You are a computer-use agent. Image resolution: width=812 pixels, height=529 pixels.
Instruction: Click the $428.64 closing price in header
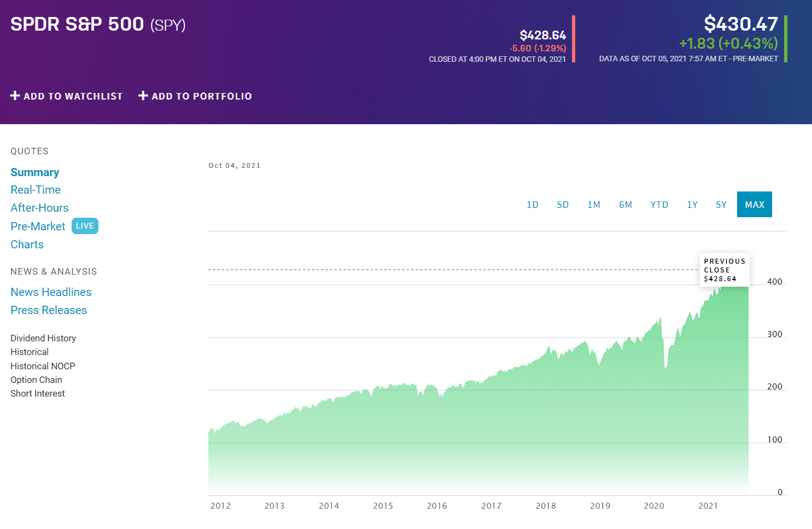(x=542, y=36)
